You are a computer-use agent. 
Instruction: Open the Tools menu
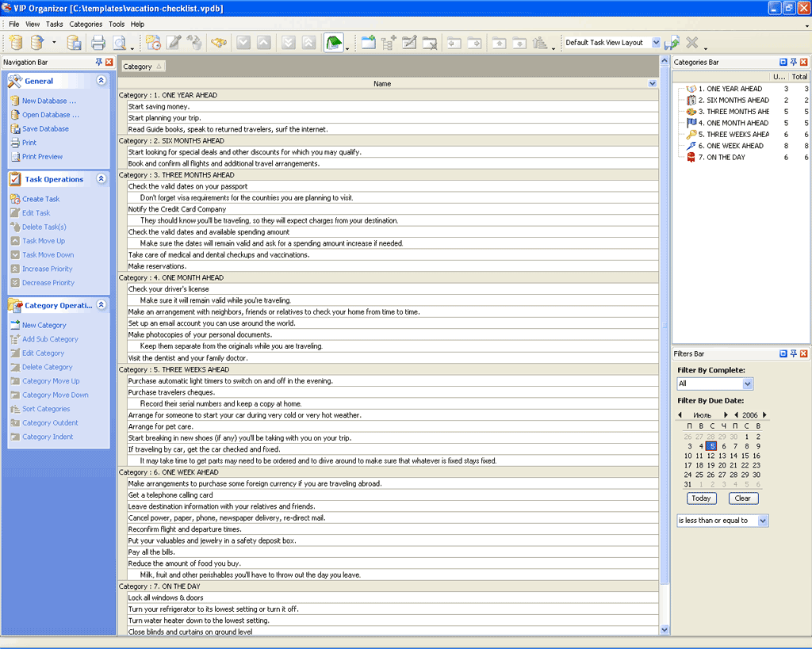[x=117, y=25]
